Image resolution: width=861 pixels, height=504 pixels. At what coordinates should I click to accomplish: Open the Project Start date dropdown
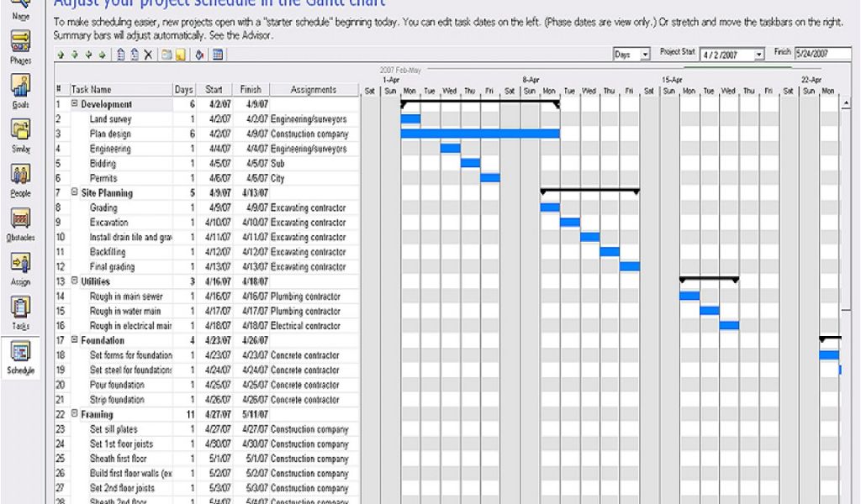[759, 55]
